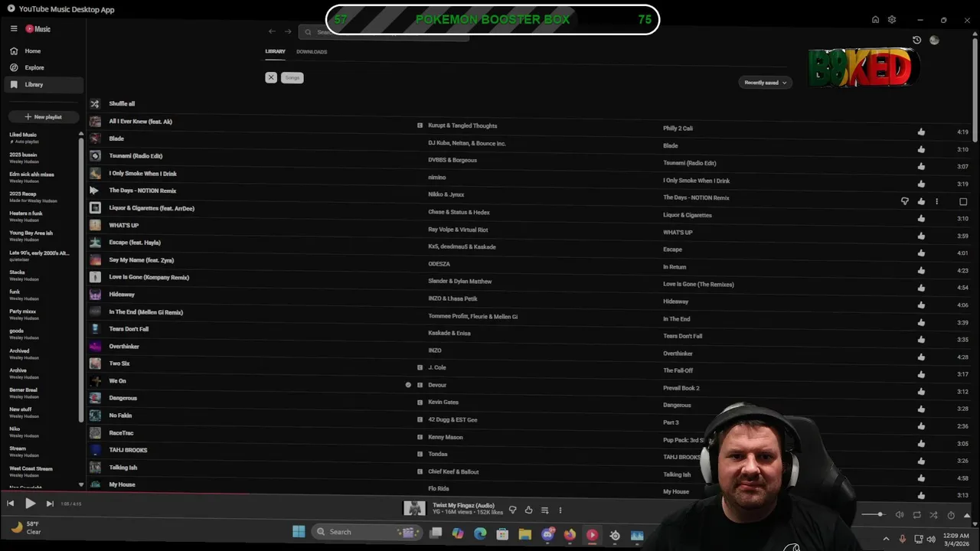Viewport: 980px width, 551px height.
Task: Open artist J. Cole link
Action: coord(437,367)
